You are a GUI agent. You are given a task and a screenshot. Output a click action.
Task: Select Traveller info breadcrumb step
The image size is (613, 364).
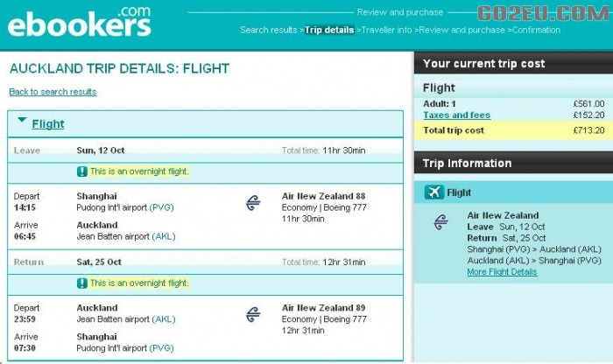pyautogui.click(x=387, y=30)
